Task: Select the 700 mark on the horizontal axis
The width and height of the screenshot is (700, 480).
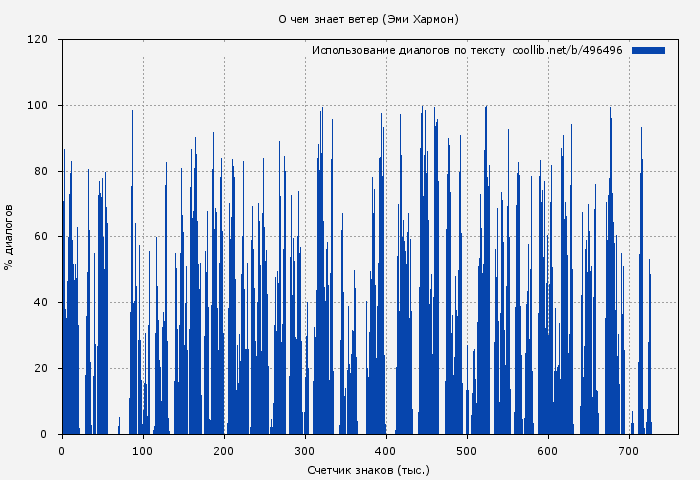Action: (x=629, y=451)
